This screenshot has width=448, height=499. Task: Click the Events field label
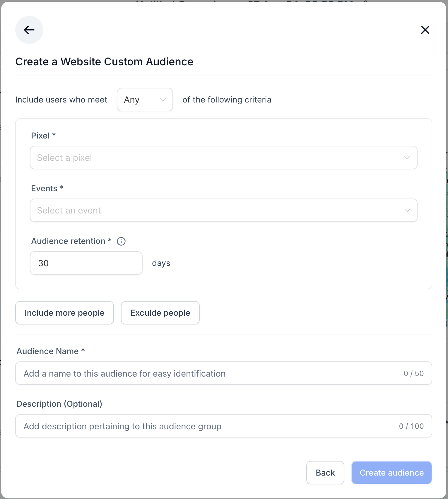pyautogui.click(x=44, y=189)
